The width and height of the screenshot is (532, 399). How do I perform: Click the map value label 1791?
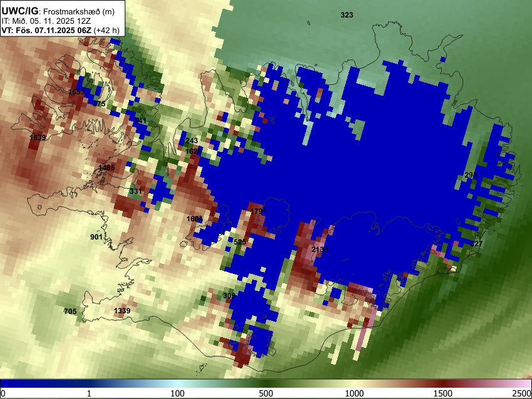(x=258, y=211)
